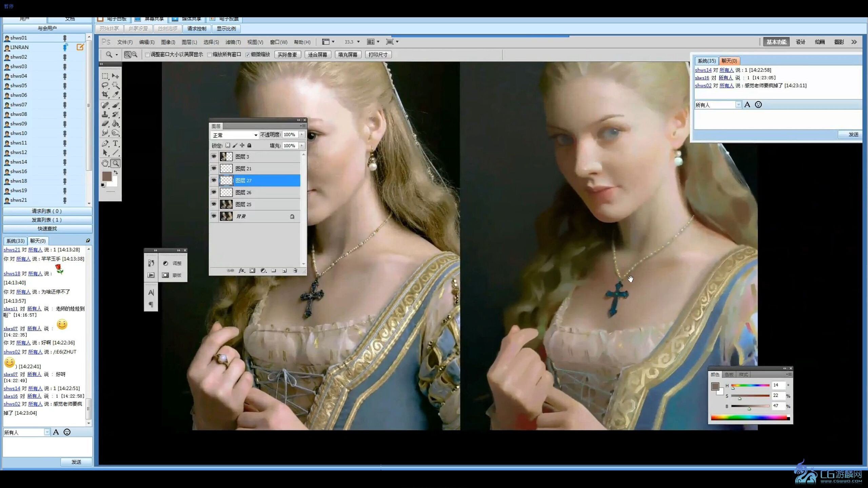Select the Clone Stamp tool
Viewport: 868px width, 488px height.
[105, 114]
